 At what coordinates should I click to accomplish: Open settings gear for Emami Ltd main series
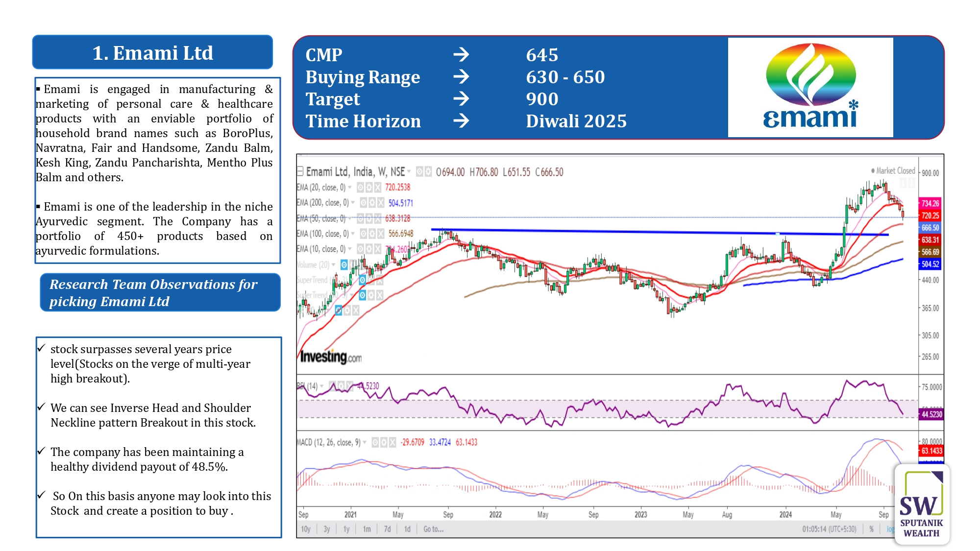click(428, 172)
